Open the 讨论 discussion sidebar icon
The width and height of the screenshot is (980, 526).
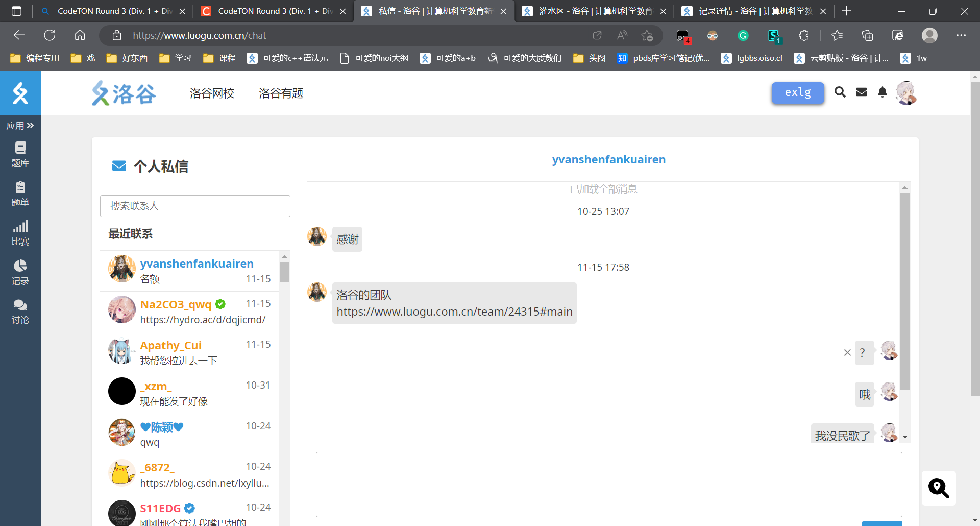(20, 312)
